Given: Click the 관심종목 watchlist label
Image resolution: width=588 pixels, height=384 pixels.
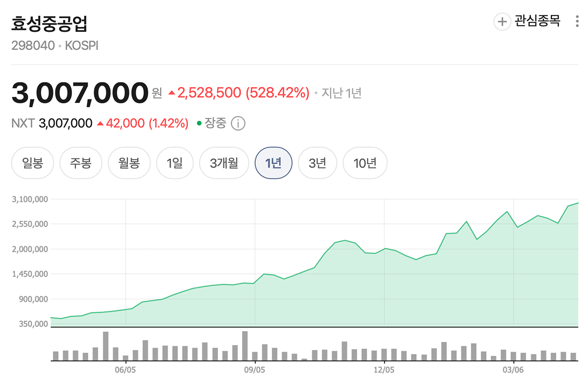Looking at the screenshot, I should 537,22.
